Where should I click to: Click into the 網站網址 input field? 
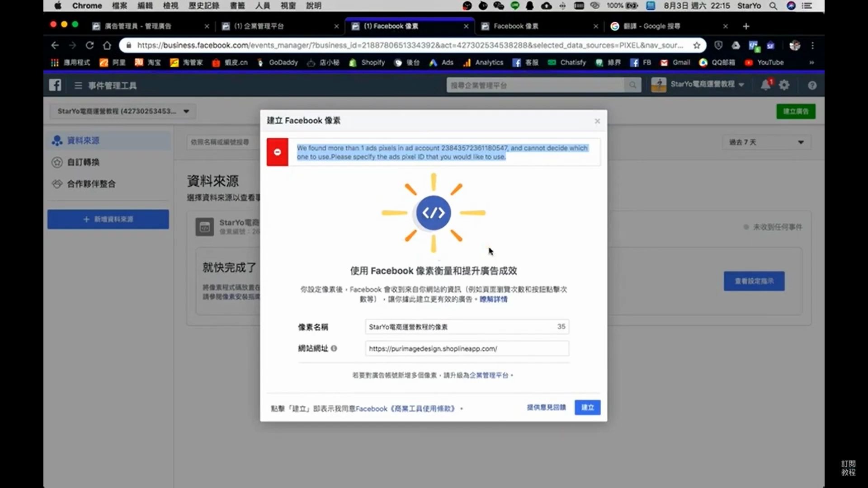[x=467, y=348]
